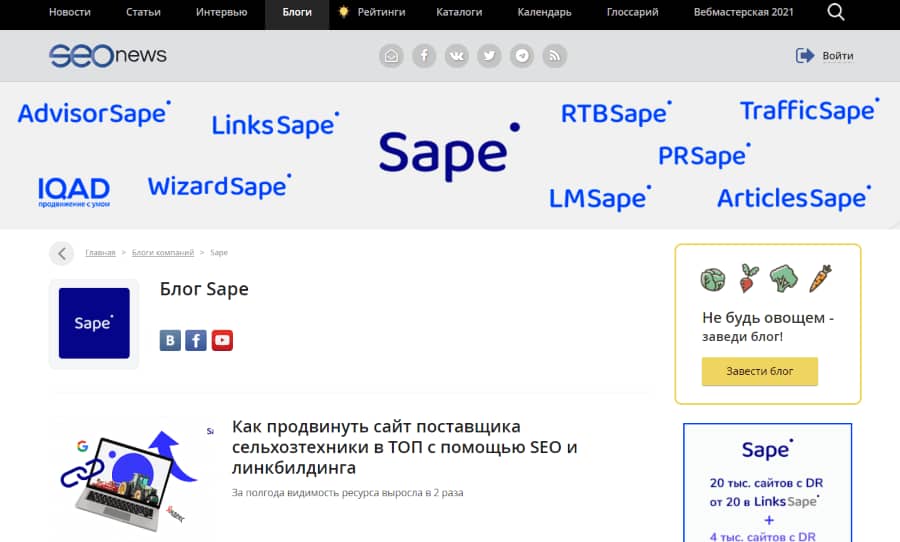Click the Блог Sape heading
900x542 pixels.
204,289
